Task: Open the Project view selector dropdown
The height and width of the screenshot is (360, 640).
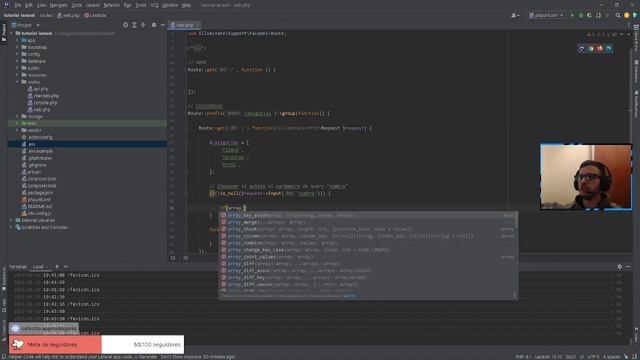Action: coord(25,25)
